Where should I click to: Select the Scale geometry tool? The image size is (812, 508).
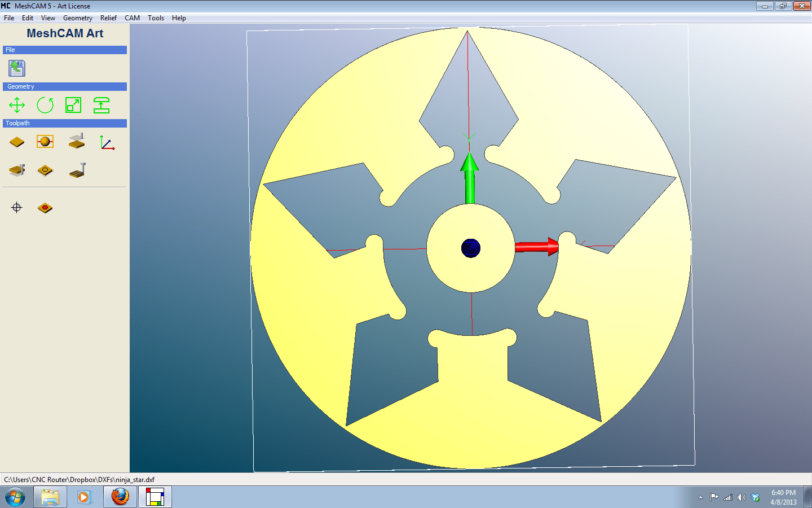(74, 105)
